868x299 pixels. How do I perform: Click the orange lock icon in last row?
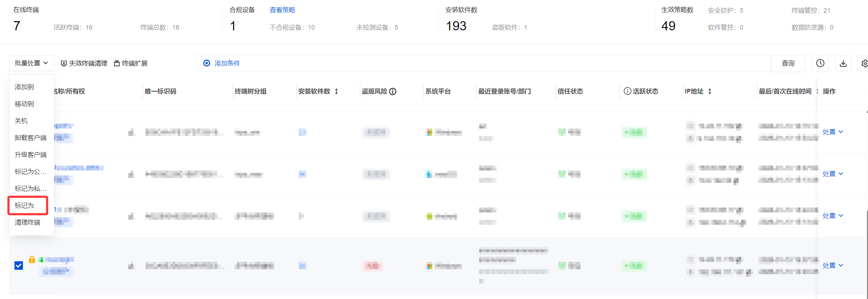32,260
